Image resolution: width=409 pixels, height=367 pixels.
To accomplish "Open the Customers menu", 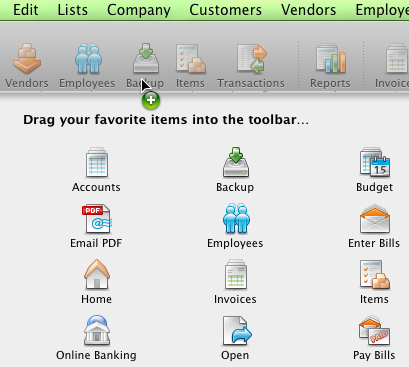I will [226, 10].
